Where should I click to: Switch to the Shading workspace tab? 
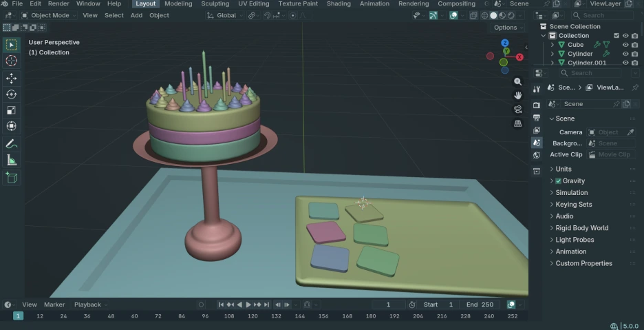[x=339, y=3]
